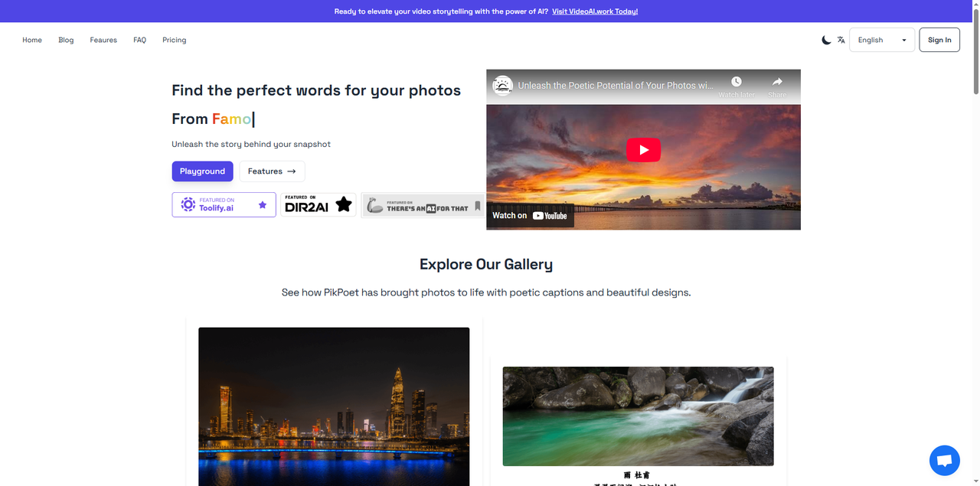Open the Playground button
Image resolution: width=980 pixels, height=486 pixels.
pos(202,171)
